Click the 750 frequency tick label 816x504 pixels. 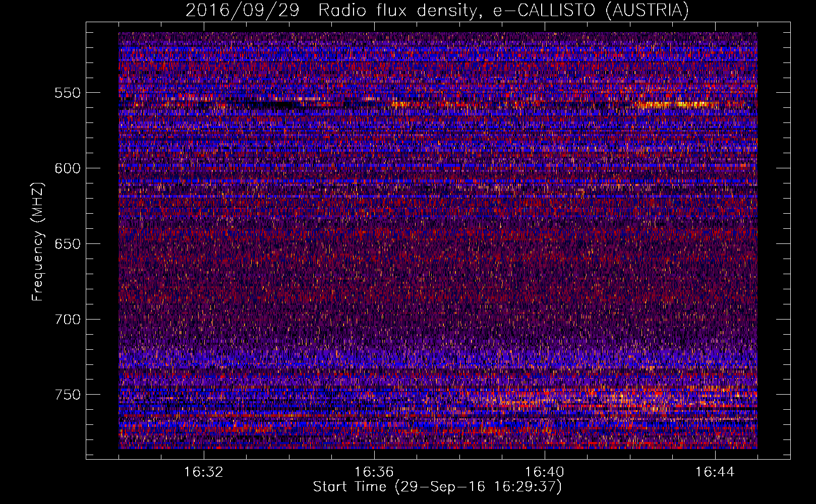point(68,395)
